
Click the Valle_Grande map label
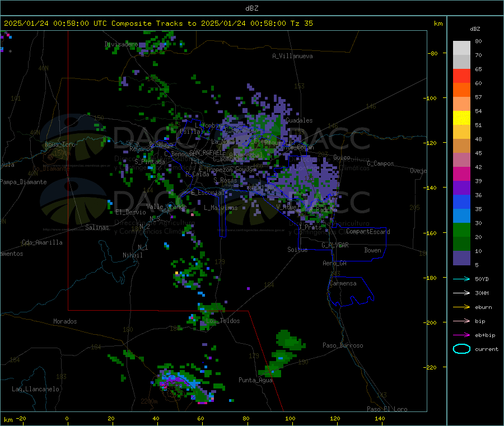click(x=166, y=207)
